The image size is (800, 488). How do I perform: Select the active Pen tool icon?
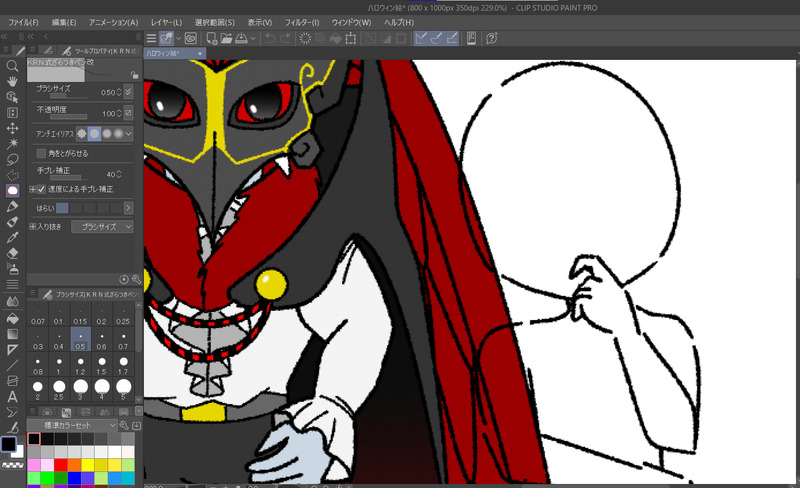(12, 190)
